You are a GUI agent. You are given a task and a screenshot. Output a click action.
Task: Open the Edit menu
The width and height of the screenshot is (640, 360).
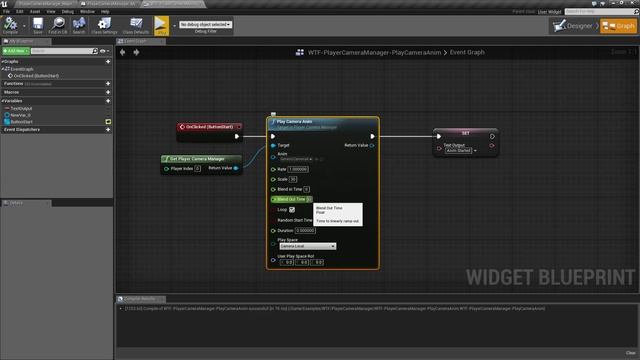(20, 11)
